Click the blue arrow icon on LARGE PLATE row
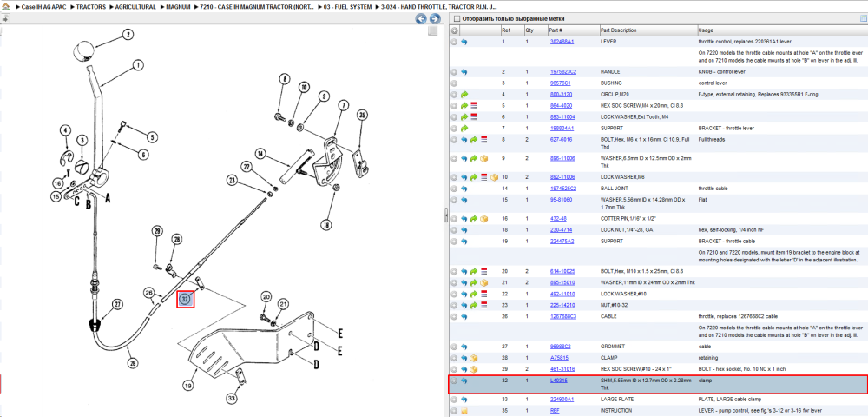This screenshot has height=417, width=868. tap(464, 400)
